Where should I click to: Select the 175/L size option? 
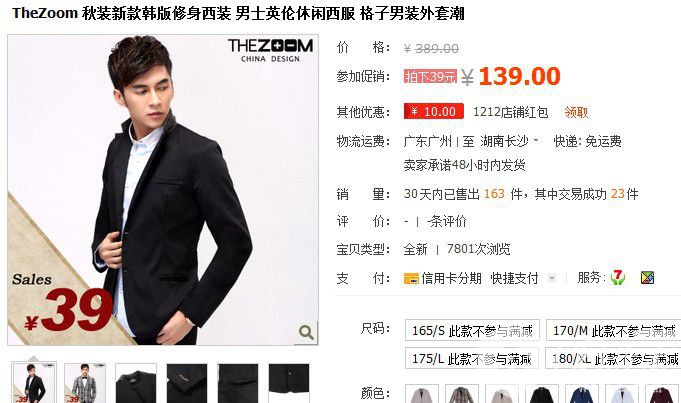click(472, 358)
